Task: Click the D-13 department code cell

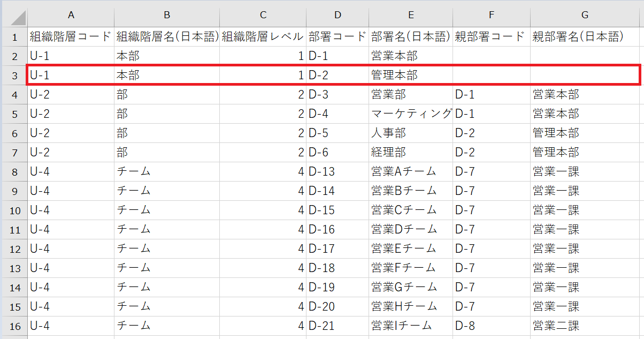Action: [338, 172]
